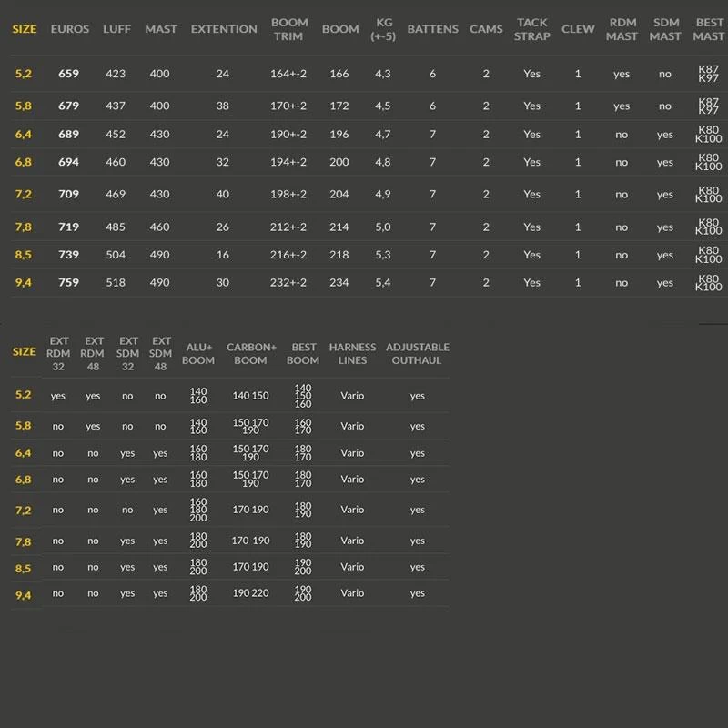728x728 pixels.
Task: Click the BEST MAST column header
Action: (x=709, y=29)
